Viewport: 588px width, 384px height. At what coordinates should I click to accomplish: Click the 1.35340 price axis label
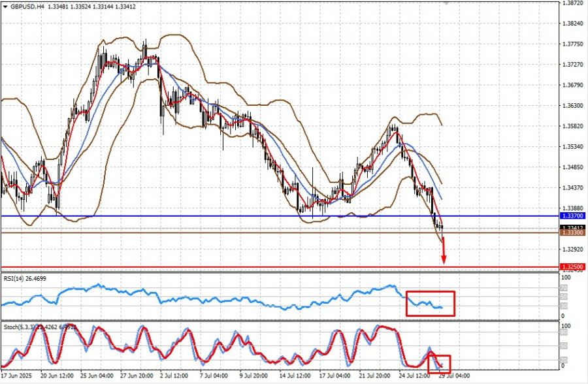point(573,147)
